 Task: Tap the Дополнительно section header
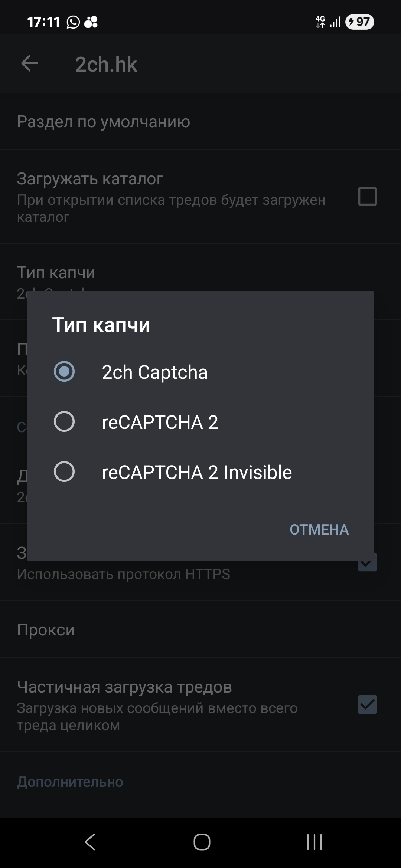click(70, 782)
